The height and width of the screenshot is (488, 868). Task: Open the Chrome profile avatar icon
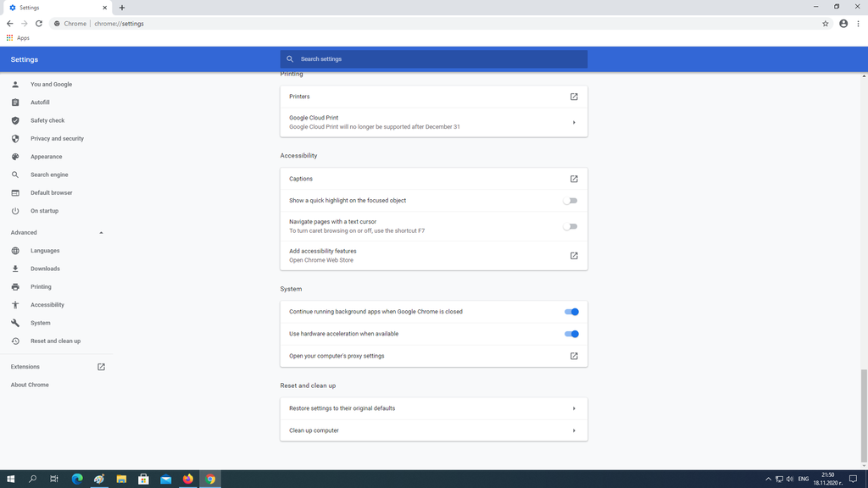843,24
